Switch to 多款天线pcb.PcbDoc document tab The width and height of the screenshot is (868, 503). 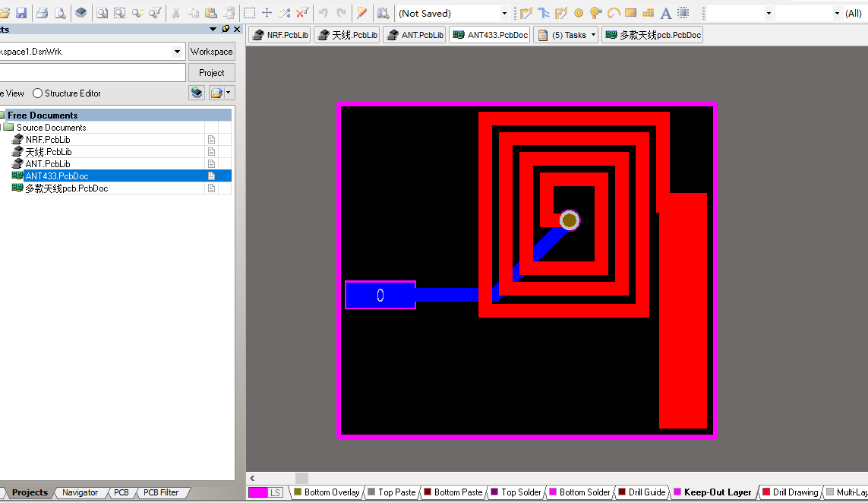(653, 35)
